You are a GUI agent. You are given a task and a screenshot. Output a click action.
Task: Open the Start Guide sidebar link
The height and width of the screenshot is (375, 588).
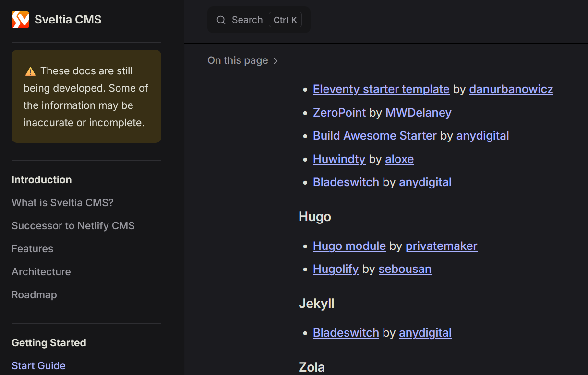point(38,366)
